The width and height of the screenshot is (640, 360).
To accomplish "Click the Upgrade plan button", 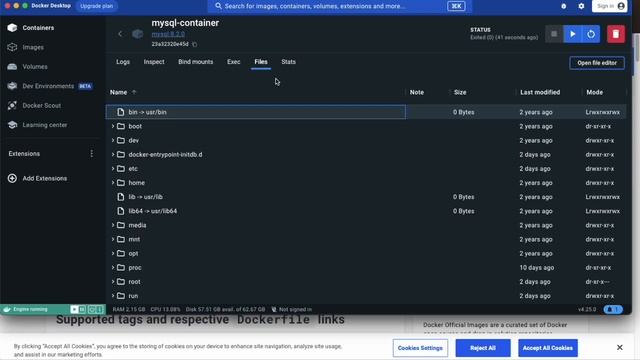I will point(97,6).
